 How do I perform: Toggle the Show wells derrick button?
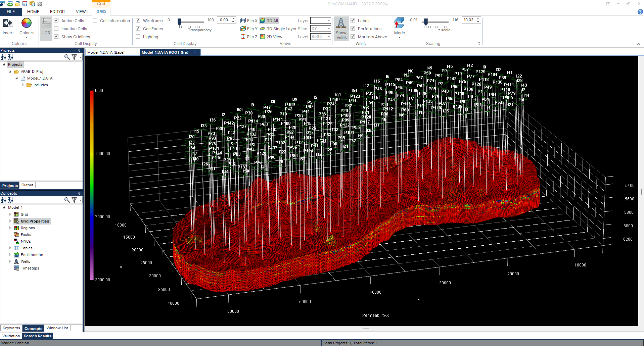point(341,29)
